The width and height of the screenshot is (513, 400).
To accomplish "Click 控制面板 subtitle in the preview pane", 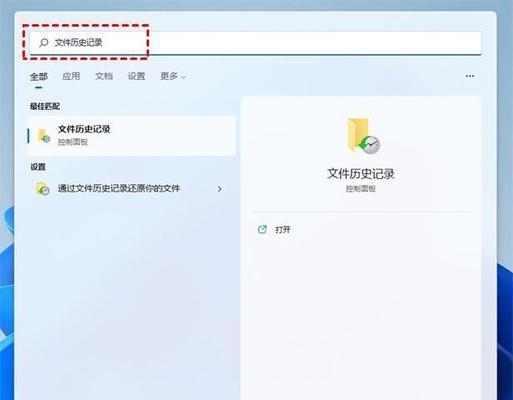I will 361,189.
